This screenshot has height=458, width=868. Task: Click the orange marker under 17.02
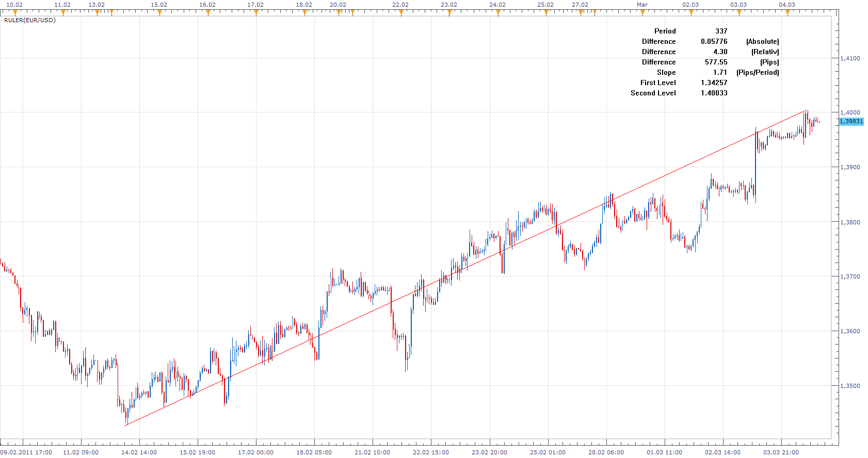(256, 13)
